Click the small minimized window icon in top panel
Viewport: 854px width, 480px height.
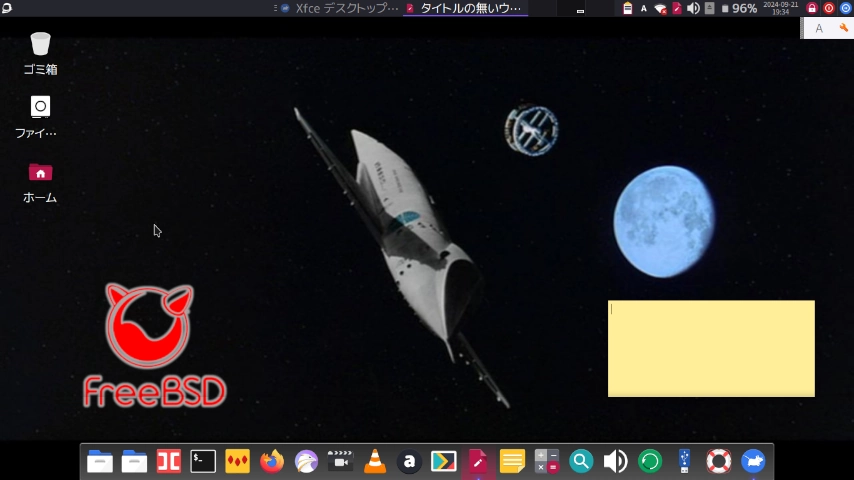[x=580, y=10]
